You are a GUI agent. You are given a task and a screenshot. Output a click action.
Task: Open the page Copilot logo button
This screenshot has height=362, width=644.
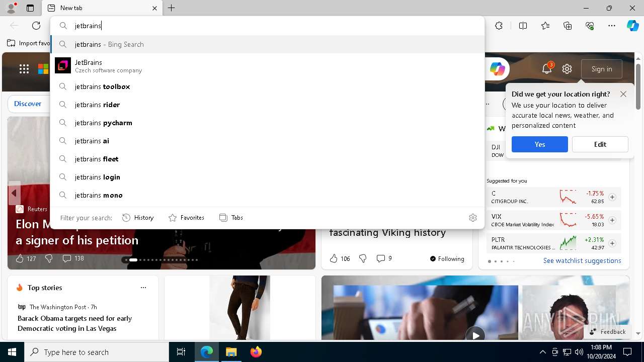pyautogui.click(x=497, y=69)
